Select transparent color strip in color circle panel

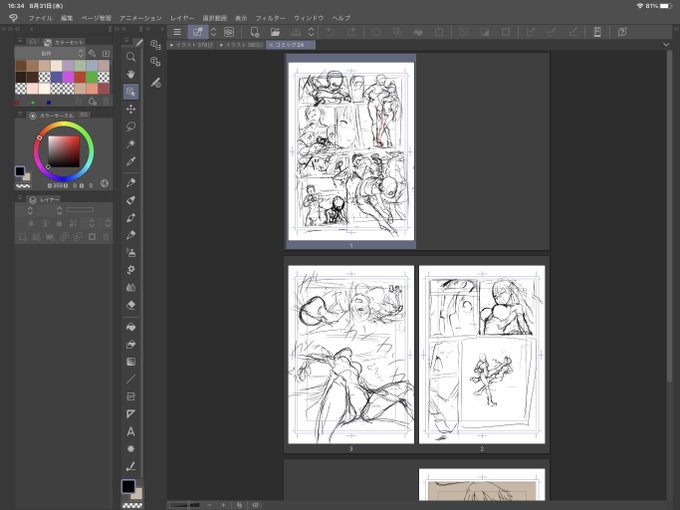tap(23, 186)
